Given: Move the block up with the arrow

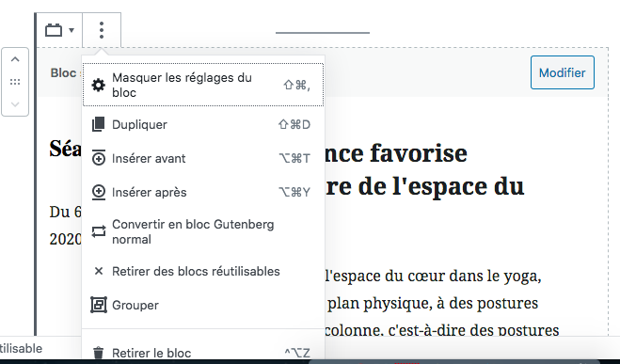Looking at the screenshot, I should [x=15, y=59].
